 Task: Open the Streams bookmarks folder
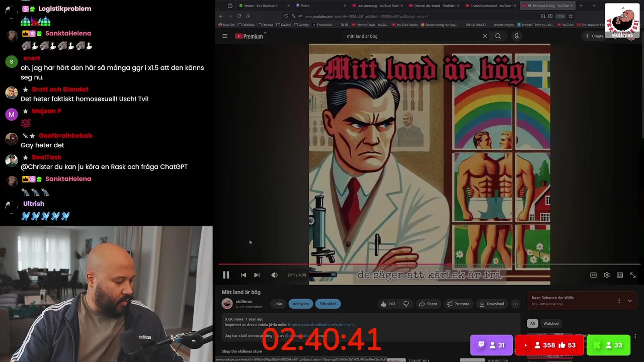(x=265, y=25)
